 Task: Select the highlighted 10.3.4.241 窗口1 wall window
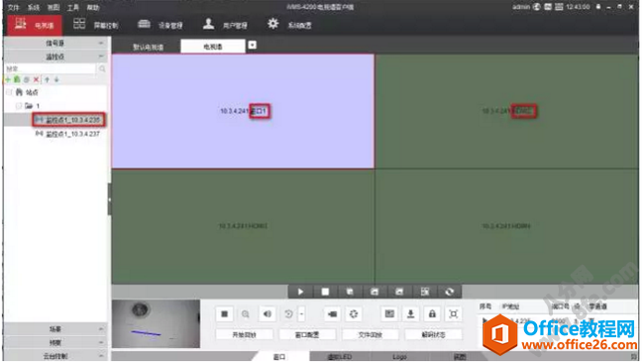[243, 111]
